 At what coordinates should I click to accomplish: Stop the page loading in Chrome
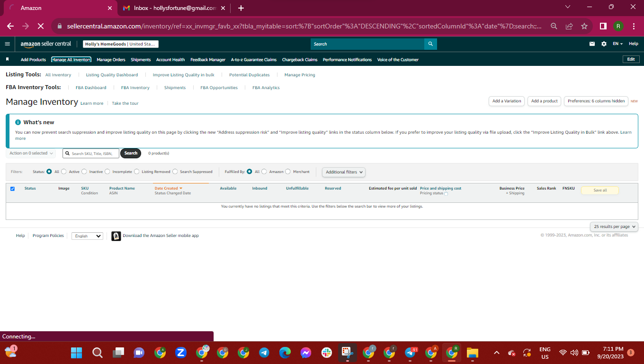(x=40, y=26)
